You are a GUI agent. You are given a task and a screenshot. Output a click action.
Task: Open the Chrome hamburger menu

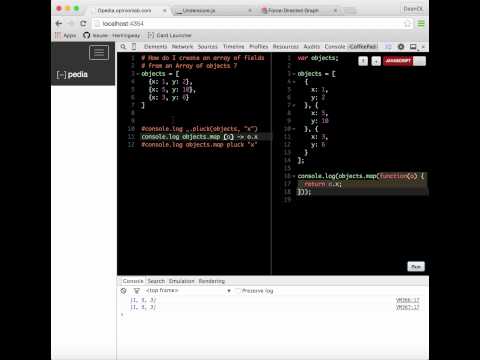(421, 24)
